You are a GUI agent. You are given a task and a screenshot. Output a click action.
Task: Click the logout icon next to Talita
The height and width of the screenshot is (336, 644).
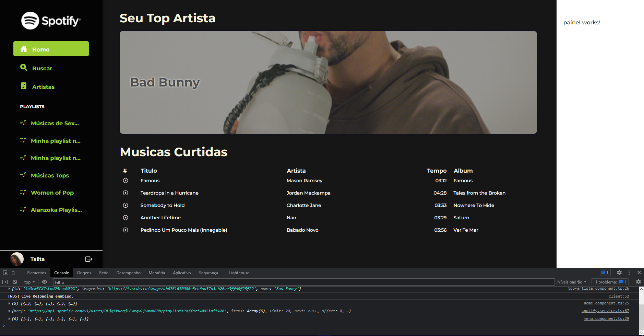coord(89,259)
